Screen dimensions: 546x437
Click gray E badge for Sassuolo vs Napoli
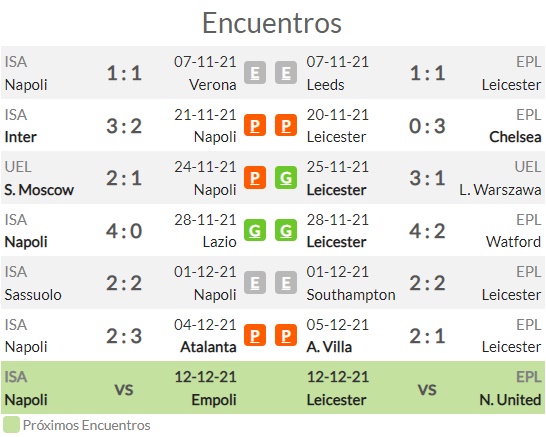pyautogui.click(x=255, y=283)
